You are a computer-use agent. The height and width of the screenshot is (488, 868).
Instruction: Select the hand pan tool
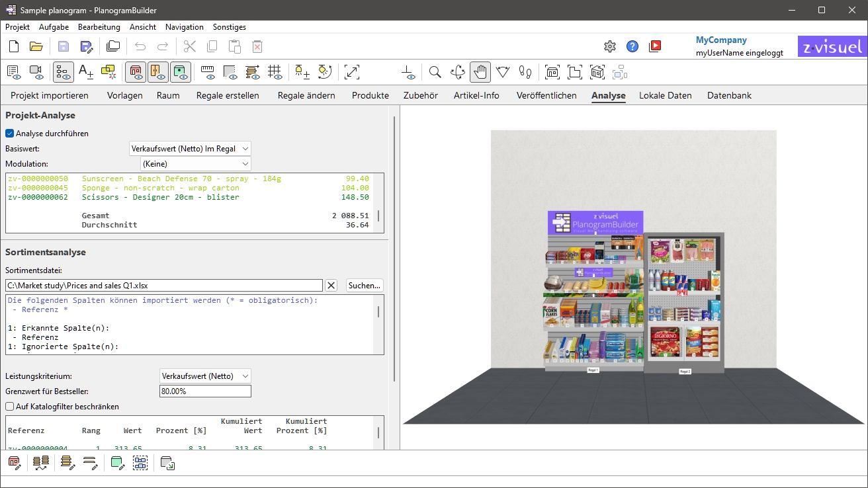click(480, 71)
